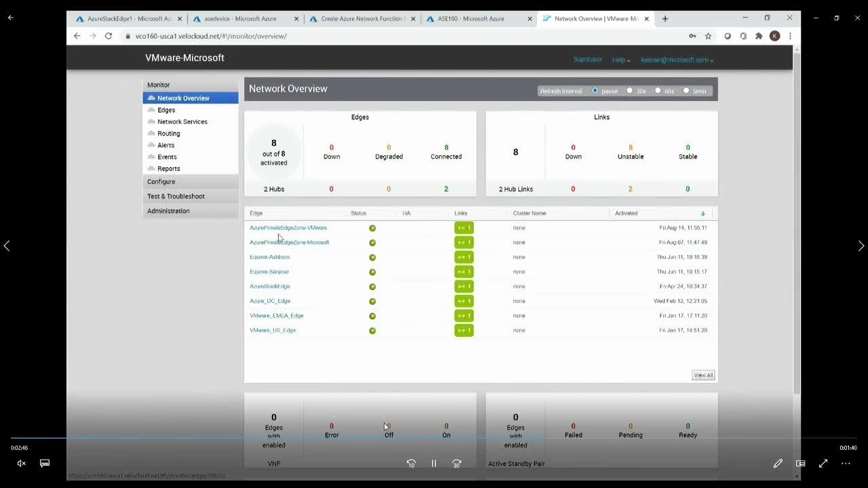
Task: Click the View All button
Action: tap(703, 375)
